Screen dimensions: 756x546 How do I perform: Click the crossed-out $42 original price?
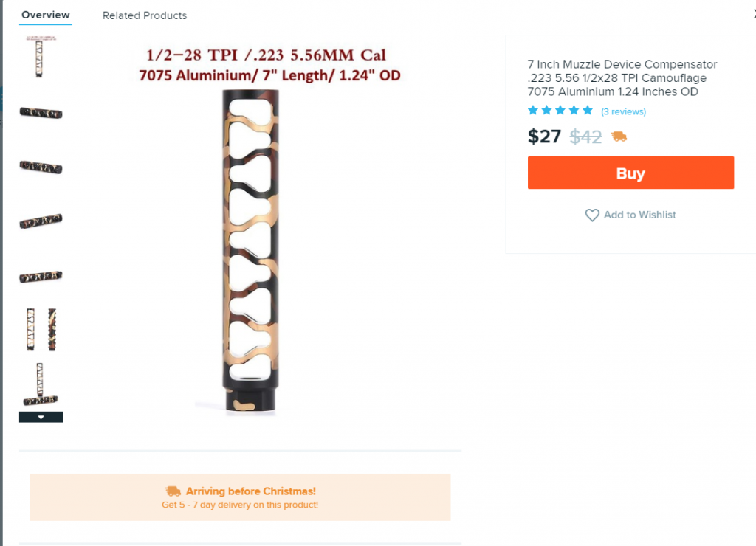[x=585, y=136]
